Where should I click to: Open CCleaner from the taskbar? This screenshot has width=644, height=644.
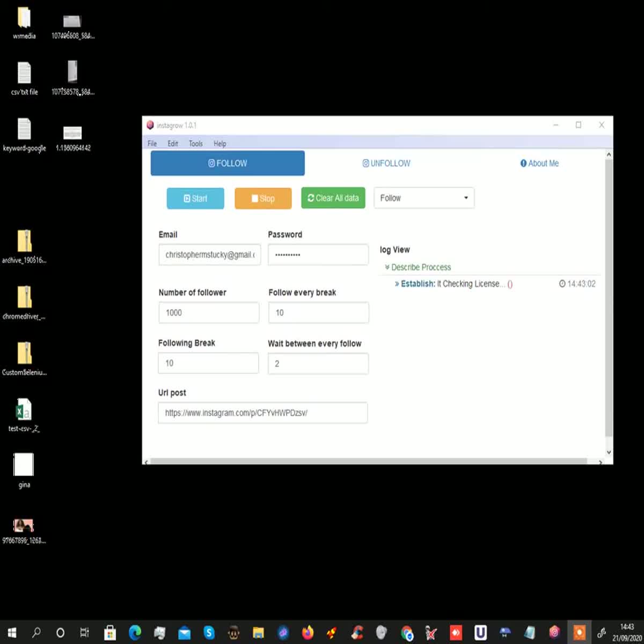click(x=357, y=633)
